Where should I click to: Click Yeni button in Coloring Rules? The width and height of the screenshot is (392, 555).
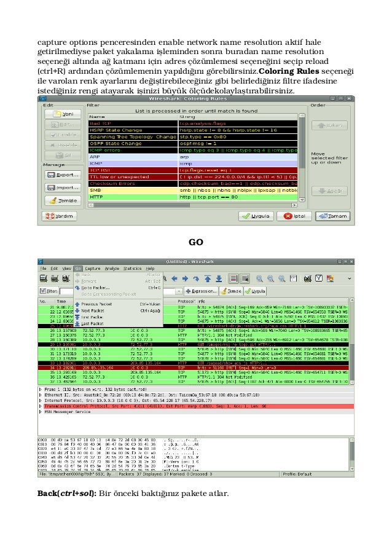click(x=63, y=114)
